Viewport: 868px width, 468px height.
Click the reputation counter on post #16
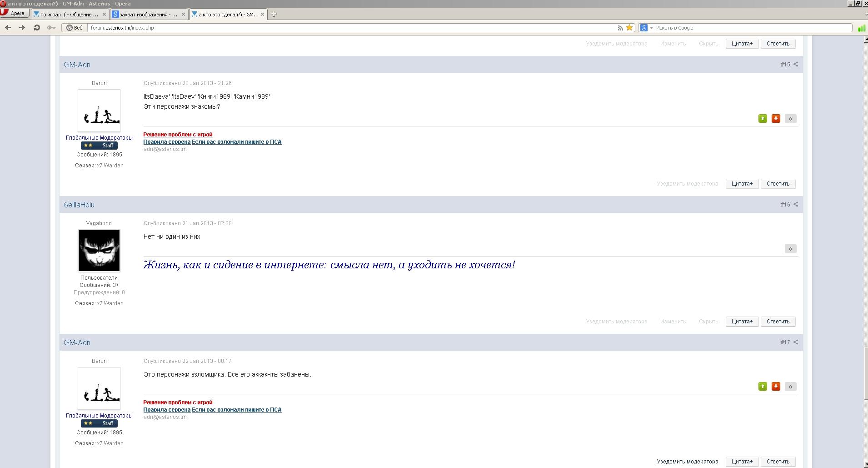click(790, 249)
